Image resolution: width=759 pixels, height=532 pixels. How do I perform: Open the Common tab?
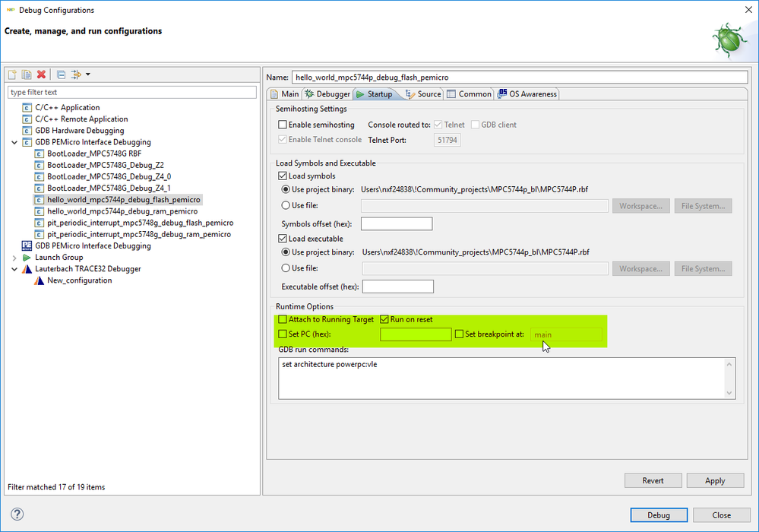(469, 94)
